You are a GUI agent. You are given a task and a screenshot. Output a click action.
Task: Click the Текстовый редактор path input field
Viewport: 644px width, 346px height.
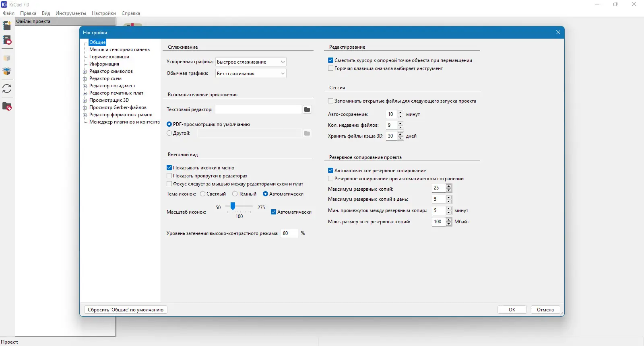[x=258, y=109]
